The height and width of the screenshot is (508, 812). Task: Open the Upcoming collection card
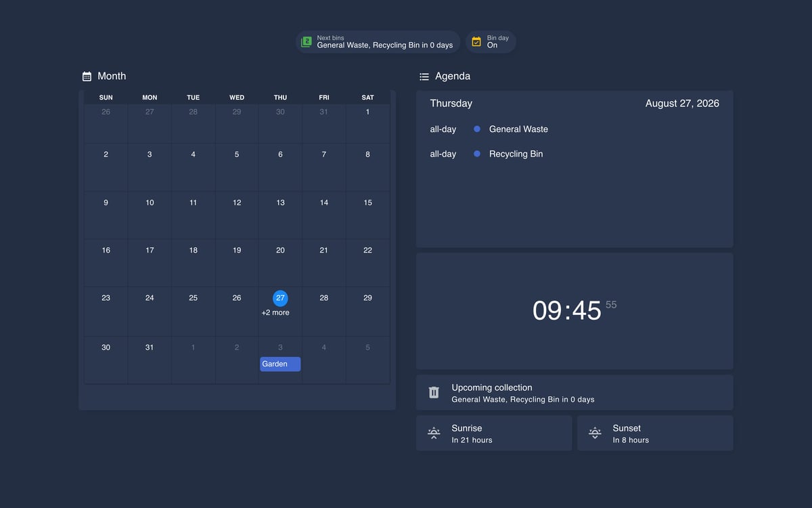(574, 392)
